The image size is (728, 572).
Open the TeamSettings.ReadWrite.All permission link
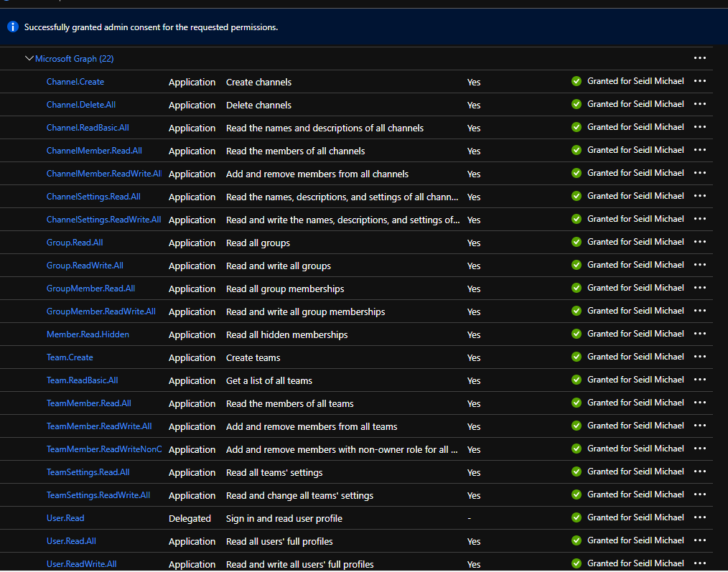98,495
